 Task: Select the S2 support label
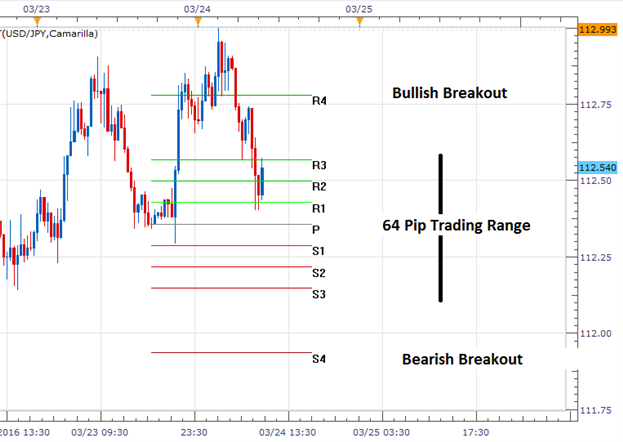pyautogui.click(x=319, y=273)
